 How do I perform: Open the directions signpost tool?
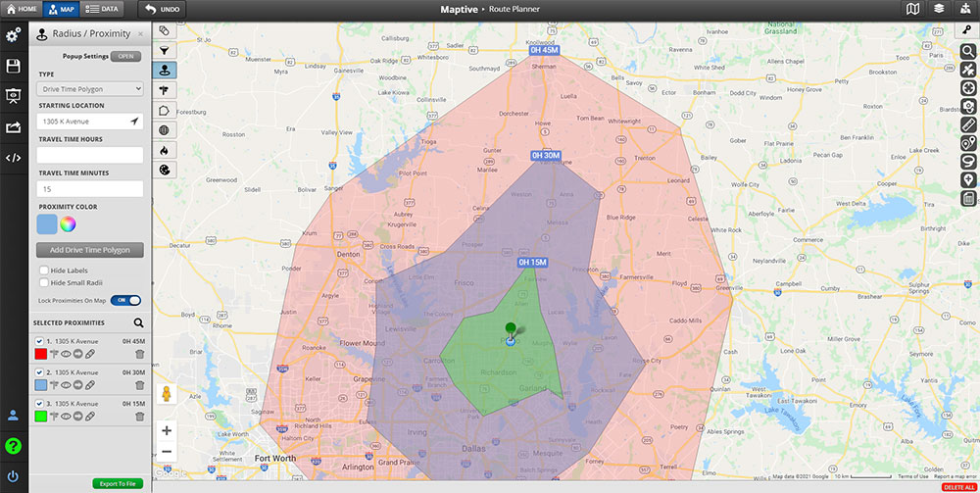(165, 90)
